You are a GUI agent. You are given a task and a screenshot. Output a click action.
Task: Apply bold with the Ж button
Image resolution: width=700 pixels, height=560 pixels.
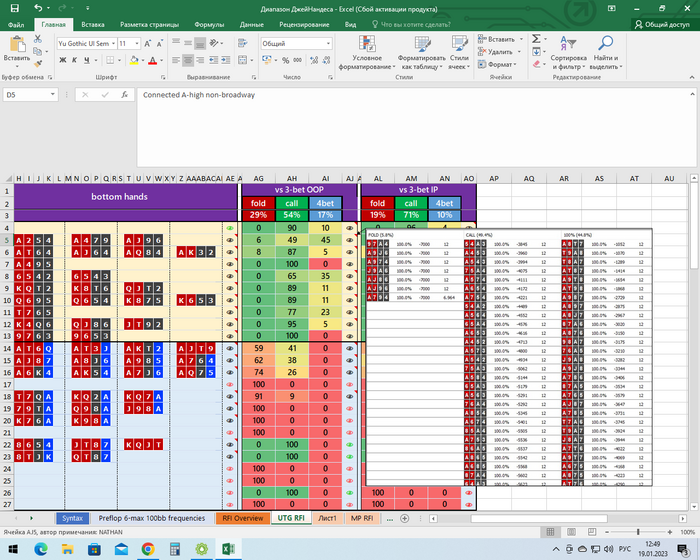pyautogui.click(x=63, y=60)
